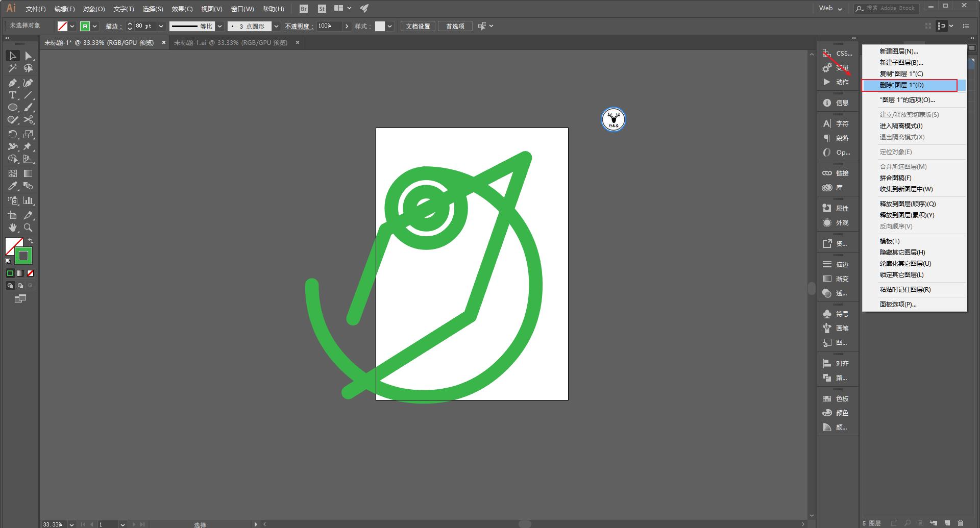The width and height of the screenshot is (980, 528).
Task: Switch to Gradient paint mode
Action: 20,273
